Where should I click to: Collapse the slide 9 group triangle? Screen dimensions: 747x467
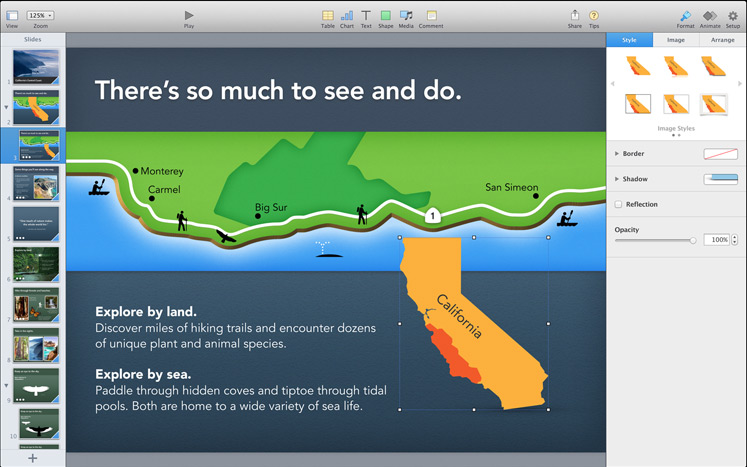coord(6,385)
